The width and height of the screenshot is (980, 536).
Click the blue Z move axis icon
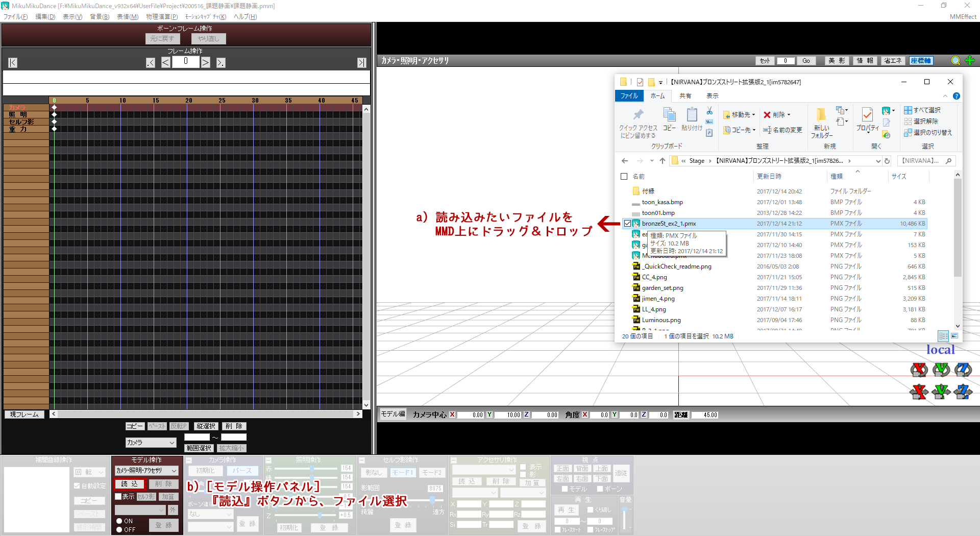[x=963, y=392]
